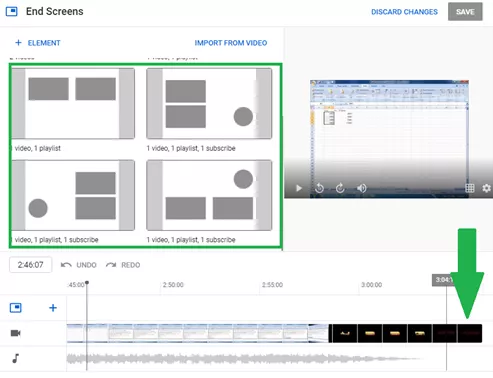Image resolution: width=493 pixels, height=378 pixels.
Task: Choose template with stacked boxes left, circle right
Action: [x=209, y=103]
